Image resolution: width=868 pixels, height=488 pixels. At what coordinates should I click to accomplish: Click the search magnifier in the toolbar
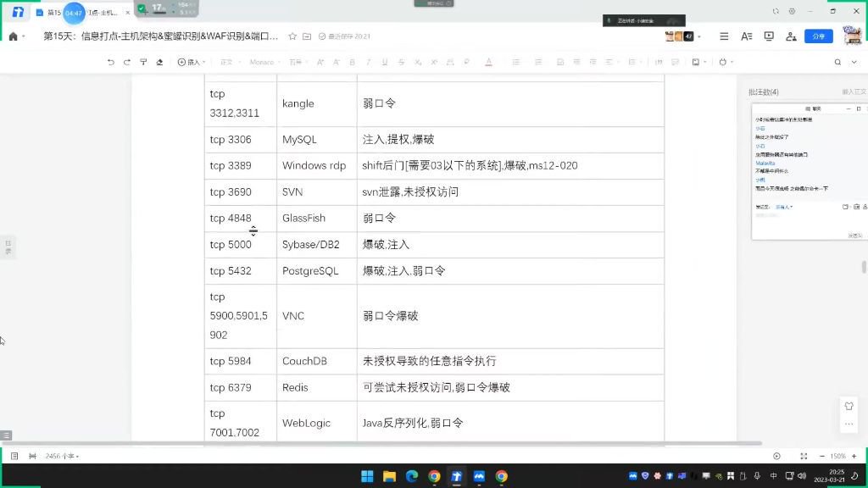[837, 62]
